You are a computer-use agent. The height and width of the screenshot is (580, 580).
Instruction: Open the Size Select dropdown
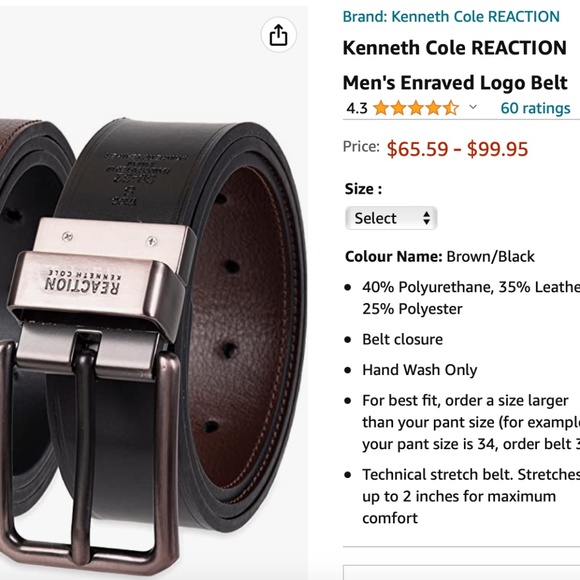(x=391, y=218)
